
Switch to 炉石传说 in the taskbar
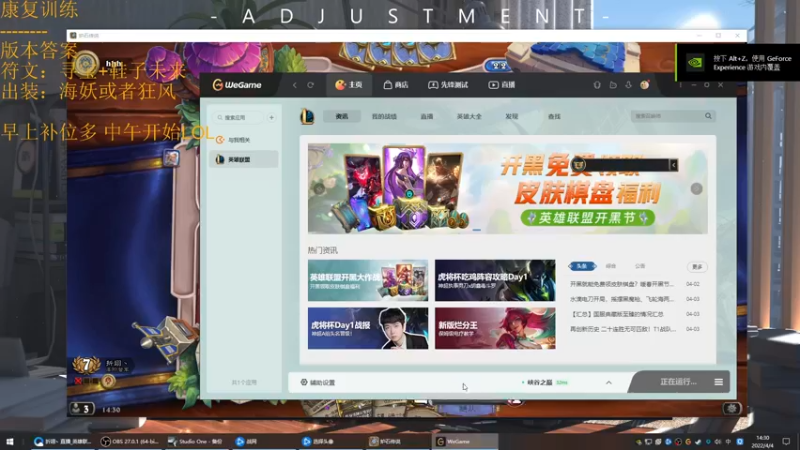tap(398, 441)
